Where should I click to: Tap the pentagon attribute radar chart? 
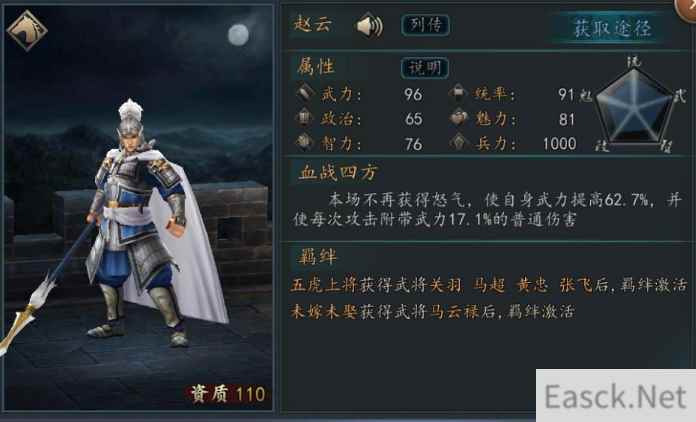pyautogui.click(x=634, y=107)
